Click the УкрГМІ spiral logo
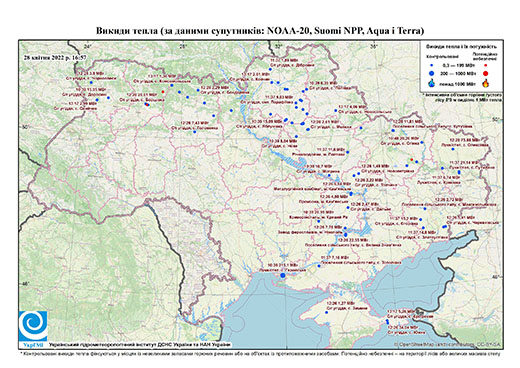This screenshot has height=368, width=520. (33, 328)
